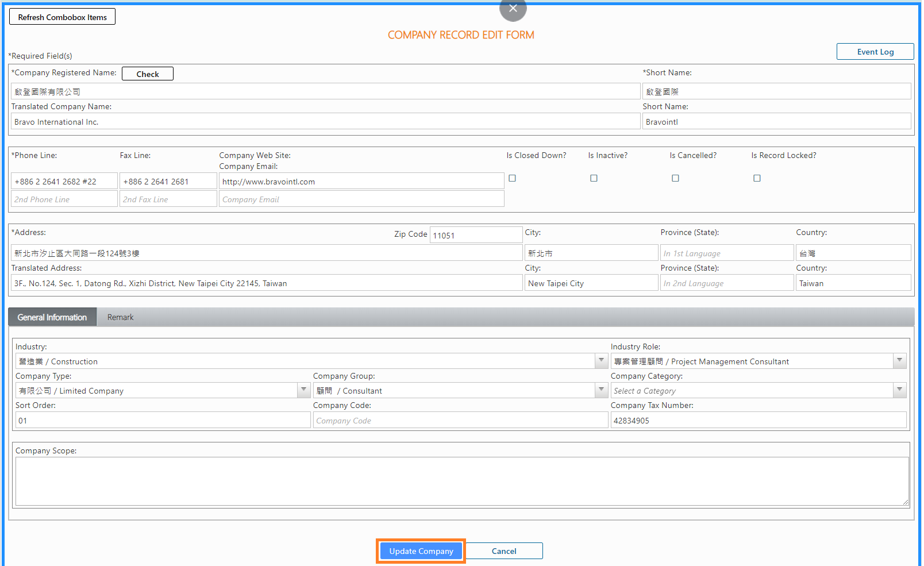Click Refresh Combobox Items button
The height and width of the screenshot is (566, 924).
[x=62, y=17]
